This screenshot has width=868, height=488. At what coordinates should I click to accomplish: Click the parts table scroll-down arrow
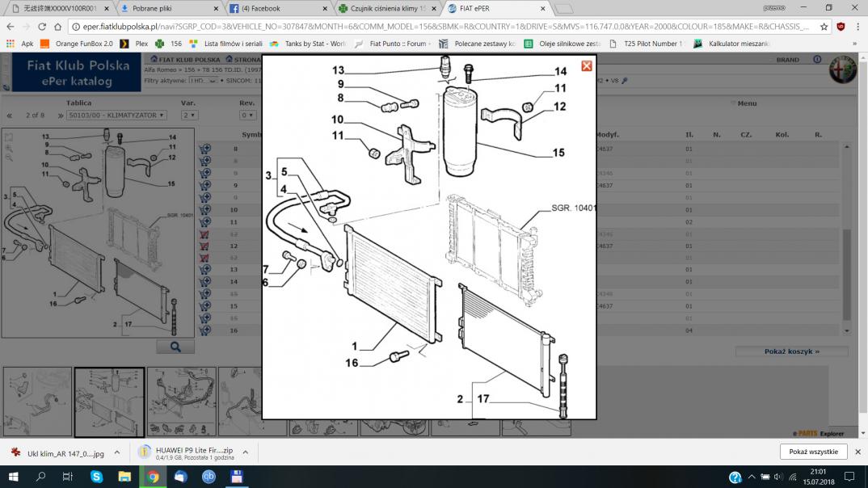click(846, 331)
